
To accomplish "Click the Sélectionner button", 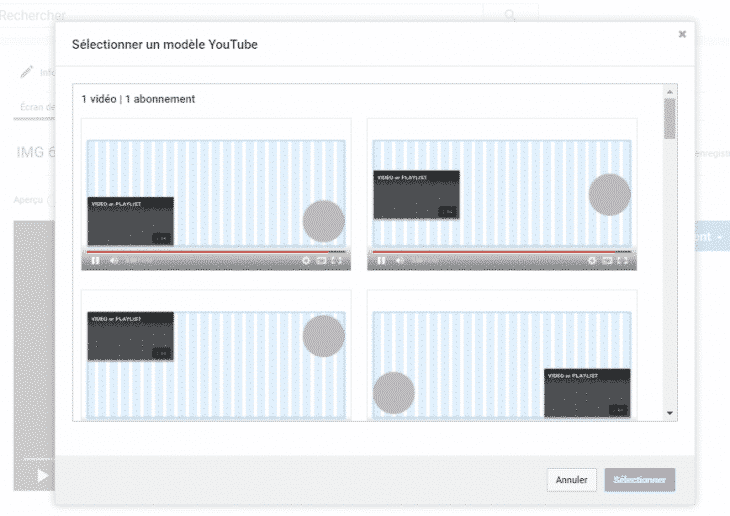I will tap(640, 480).
